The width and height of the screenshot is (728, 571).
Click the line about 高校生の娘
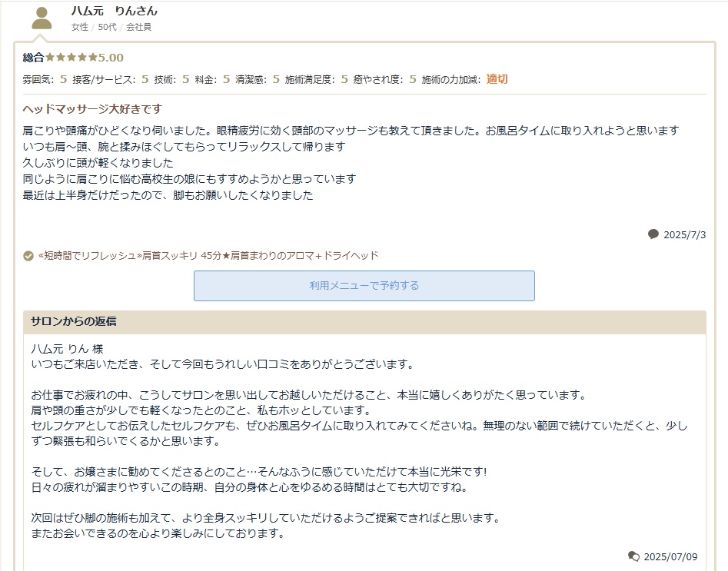189,179
